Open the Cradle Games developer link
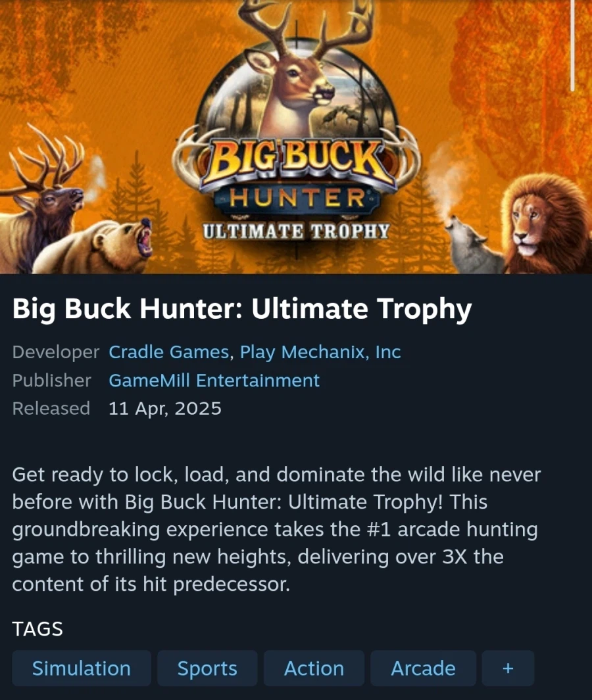Image resolution: width=592 pixels, height=700 pixels. [169, 352]
